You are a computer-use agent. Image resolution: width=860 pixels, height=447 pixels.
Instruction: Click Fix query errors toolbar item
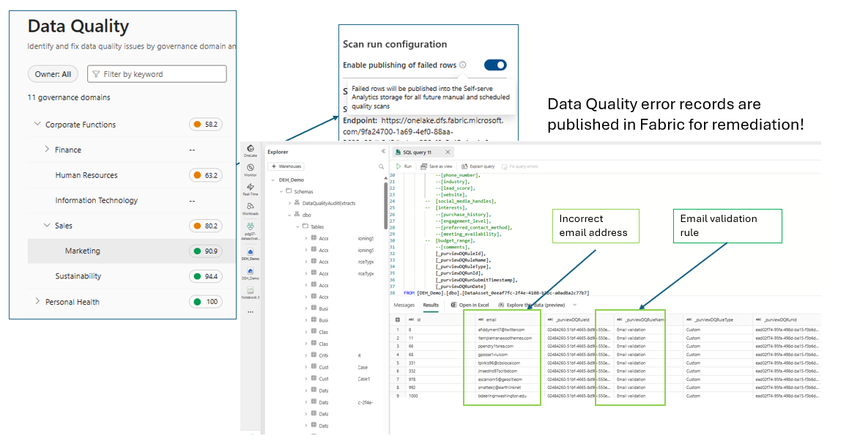coord(520,166)
